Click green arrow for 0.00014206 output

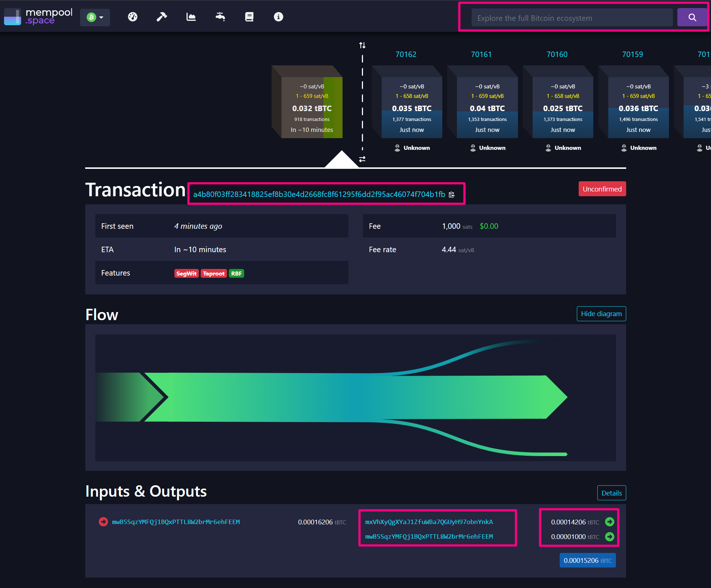pyautogui.click(x=609, y=522)
